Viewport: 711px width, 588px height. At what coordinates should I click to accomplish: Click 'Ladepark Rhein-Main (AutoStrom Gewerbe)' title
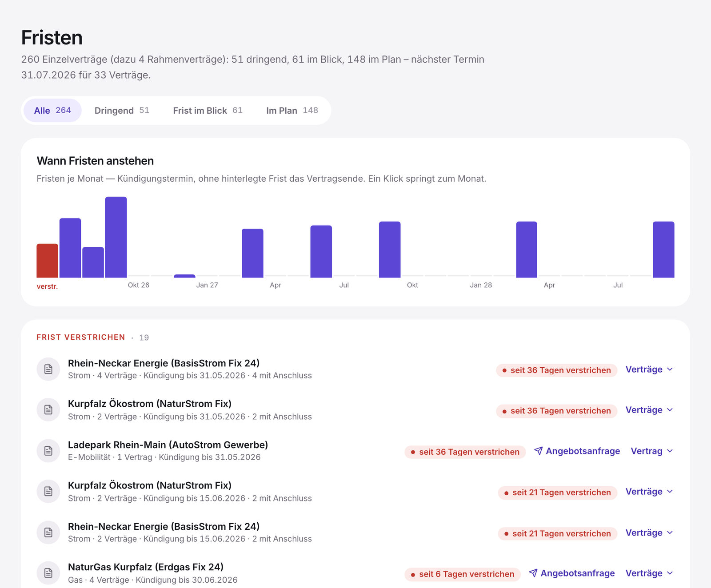pos(168,445)
